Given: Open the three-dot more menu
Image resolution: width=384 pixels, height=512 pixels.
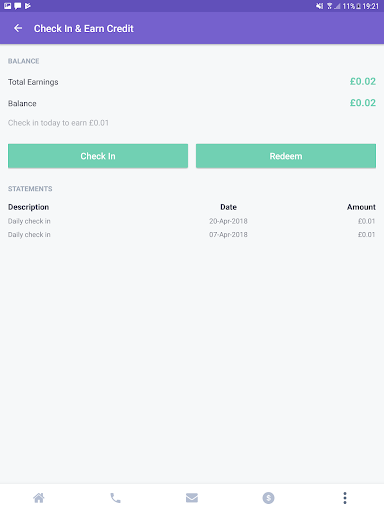Looking at the screenshot, I should tap(345, 498).
